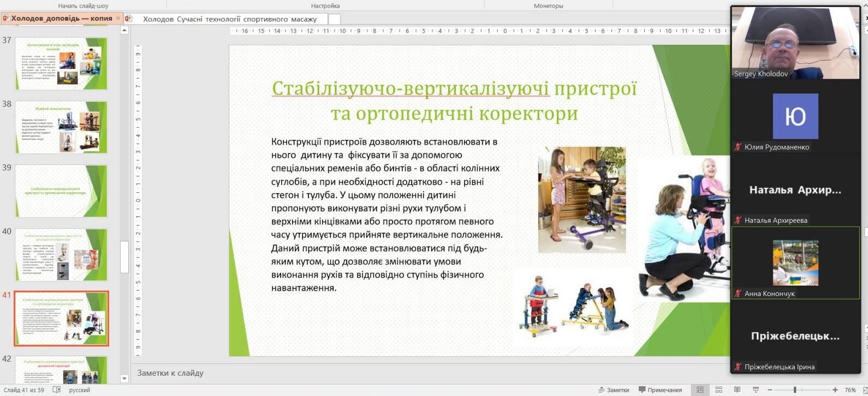Close the Холодов_доповідь — копия tab
Image resolution: width=868 pixels, height=396 pixels.
pyautogui.click(x=118, y=18)
